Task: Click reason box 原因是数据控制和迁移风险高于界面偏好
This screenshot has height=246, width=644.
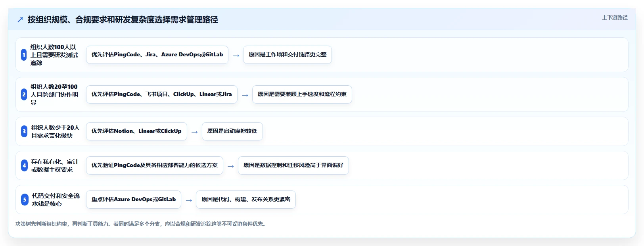Action: click(x=293, y=165)
